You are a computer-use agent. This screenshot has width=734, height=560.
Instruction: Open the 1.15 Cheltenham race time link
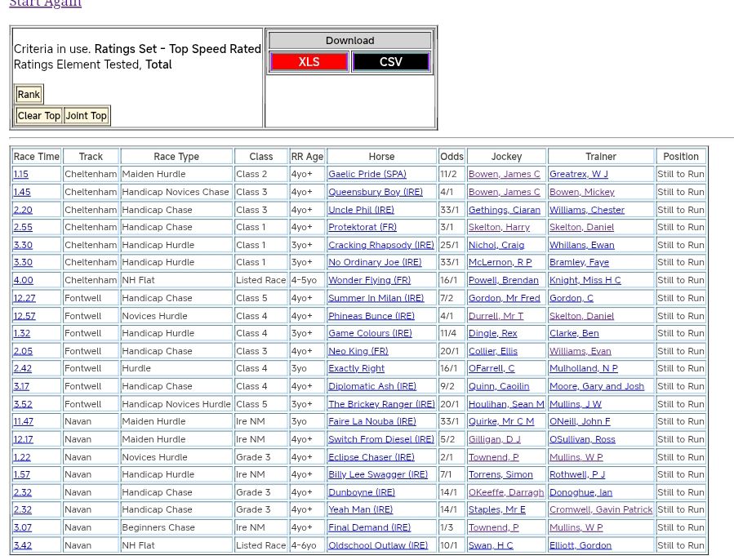pyautogui.click(x=21, y=175)
